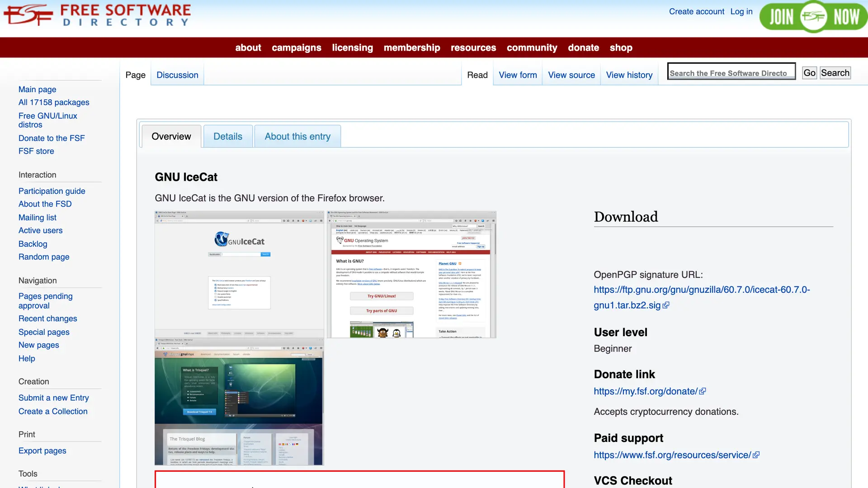The width and height of the screenshot is (868, 488).
Task: Select the Page tab
Action: point(135,75)
